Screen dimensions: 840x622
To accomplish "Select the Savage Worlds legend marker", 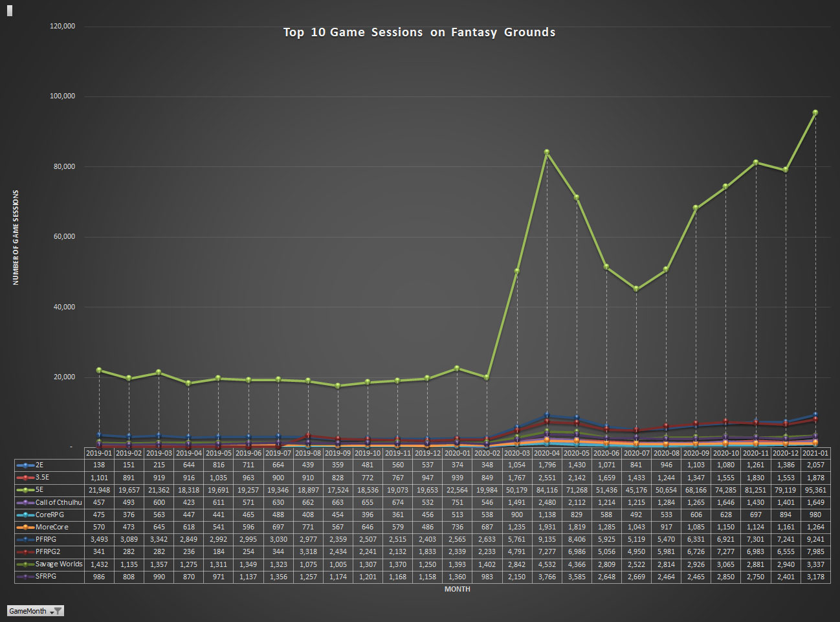I will 25,564.
